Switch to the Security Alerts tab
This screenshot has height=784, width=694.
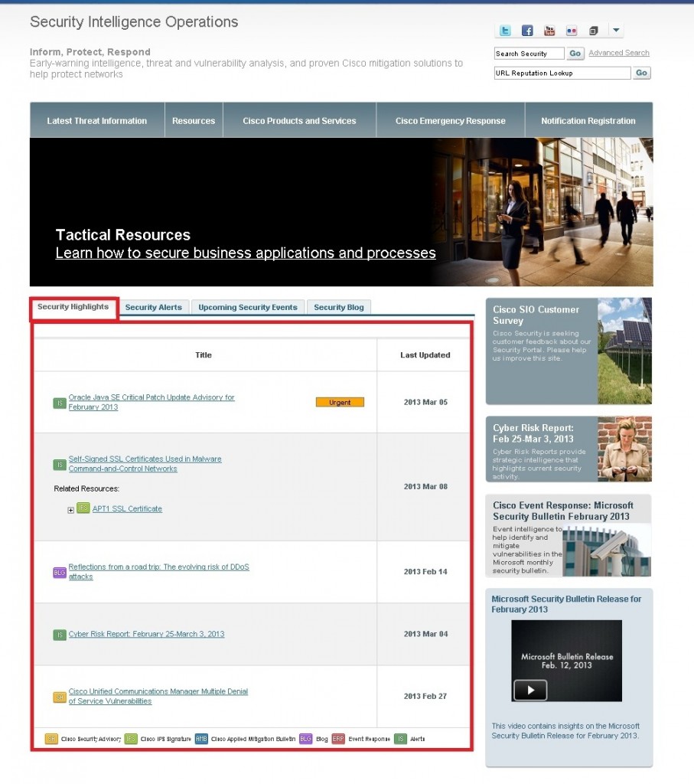[154, 307]
